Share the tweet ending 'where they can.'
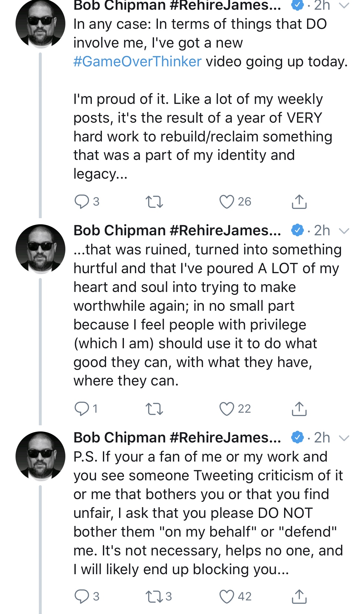 pos(299,408)
